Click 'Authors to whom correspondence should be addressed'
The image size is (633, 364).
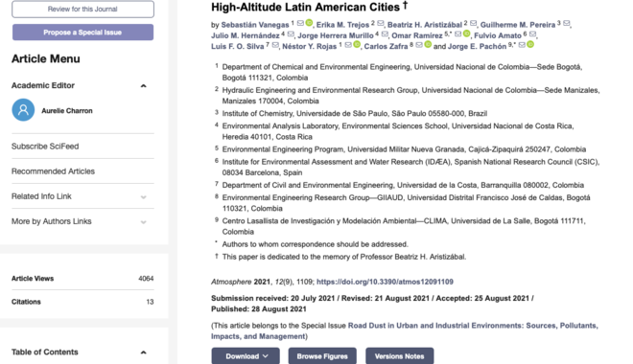pyautogui.click(x=315, y=244)
